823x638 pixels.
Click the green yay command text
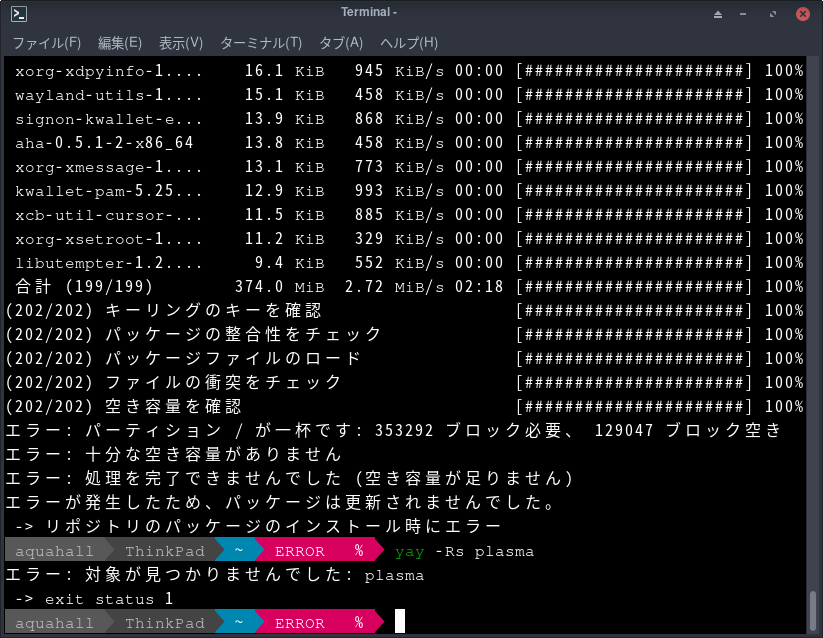pos(410,551)
